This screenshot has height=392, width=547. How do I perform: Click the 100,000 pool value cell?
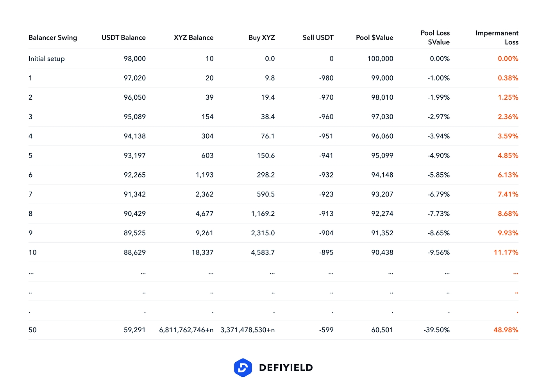coord(380,59)
